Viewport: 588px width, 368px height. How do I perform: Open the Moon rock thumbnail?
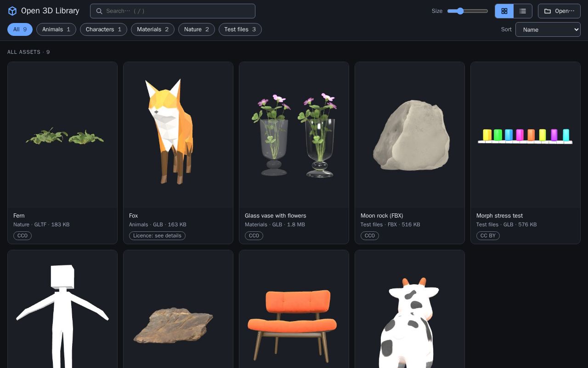410,135
